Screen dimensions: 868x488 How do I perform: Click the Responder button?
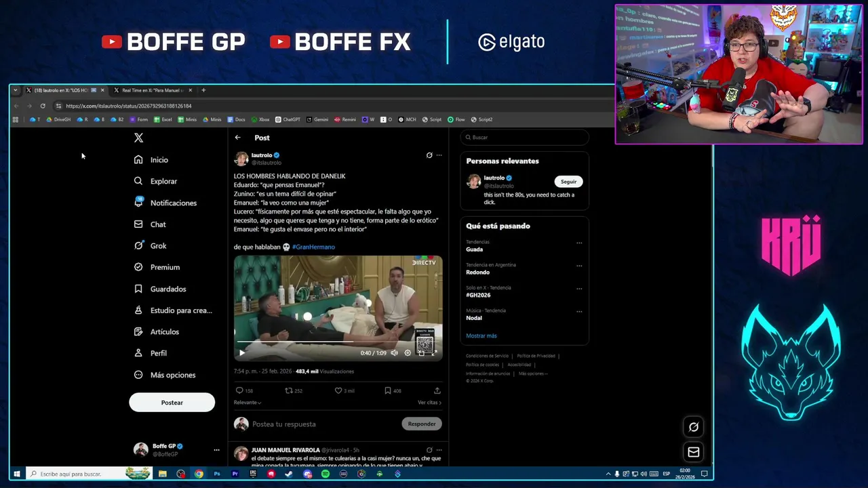[422, 424]
